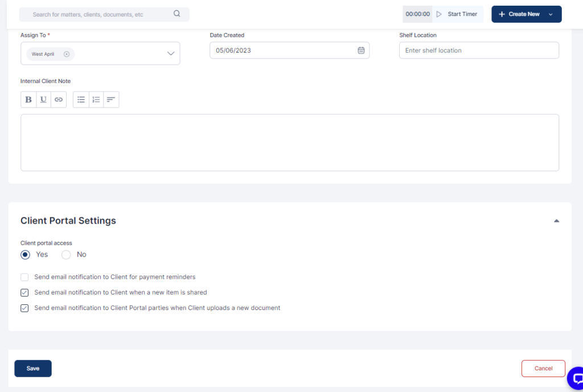Uncheck new item shared notification
The width and height of the screenshot is (583, 392).
(24, 292)
